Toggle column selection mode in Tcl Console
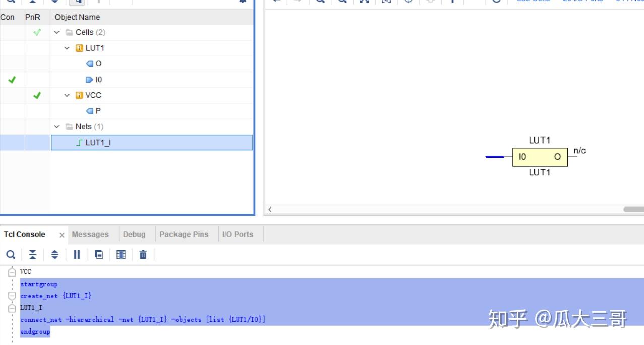Image resolution: width=644 pixels, height=345 pixels. (121, 255)
